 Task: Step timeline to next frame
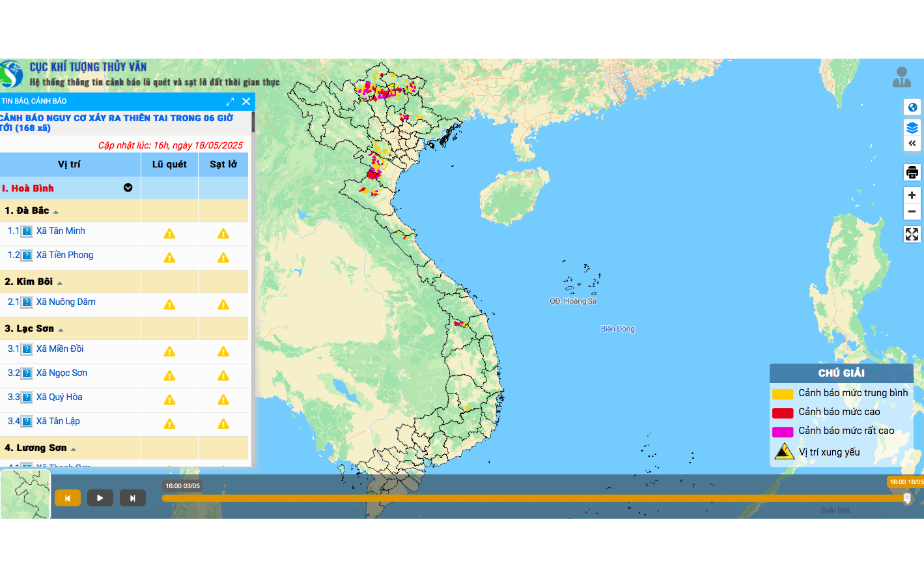tap(132, 498)
